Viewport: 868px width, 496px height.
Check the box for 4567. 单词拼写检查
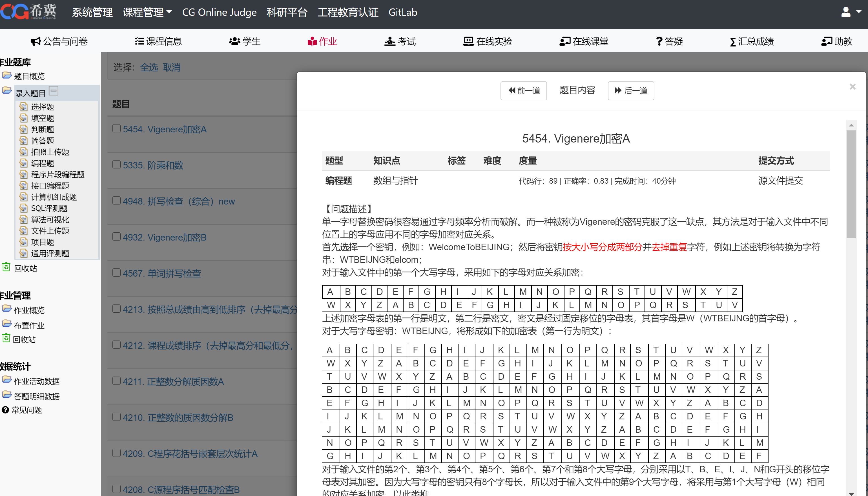pos(117,273)
